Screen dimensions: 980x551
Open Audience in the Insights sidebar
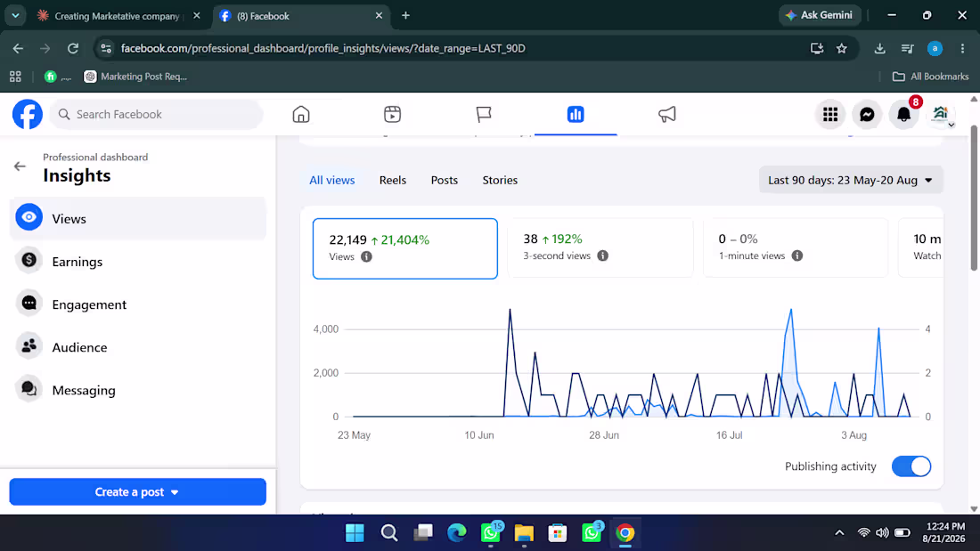click(x=137, y=347)
